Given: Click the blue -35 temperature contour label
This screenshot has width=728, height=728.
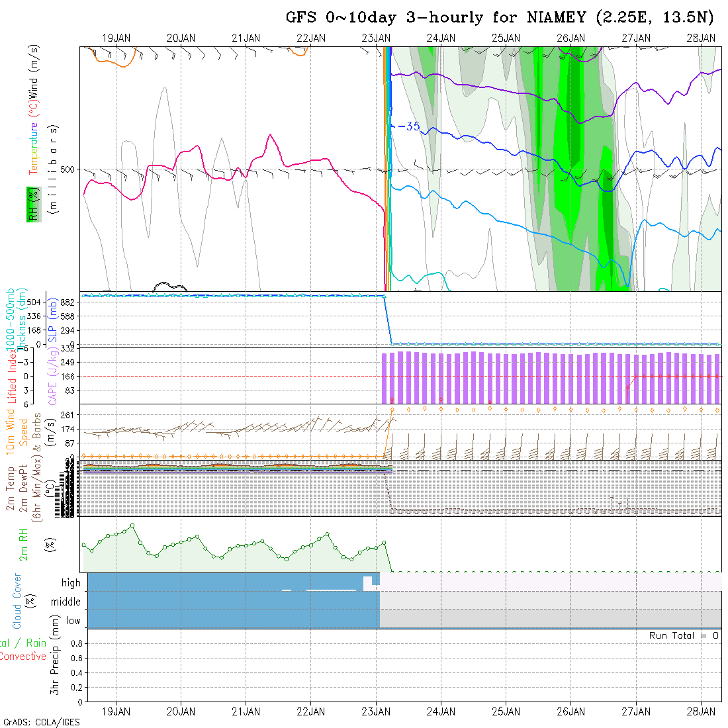Looking at the screenshot, I should [x=409, y=126].
